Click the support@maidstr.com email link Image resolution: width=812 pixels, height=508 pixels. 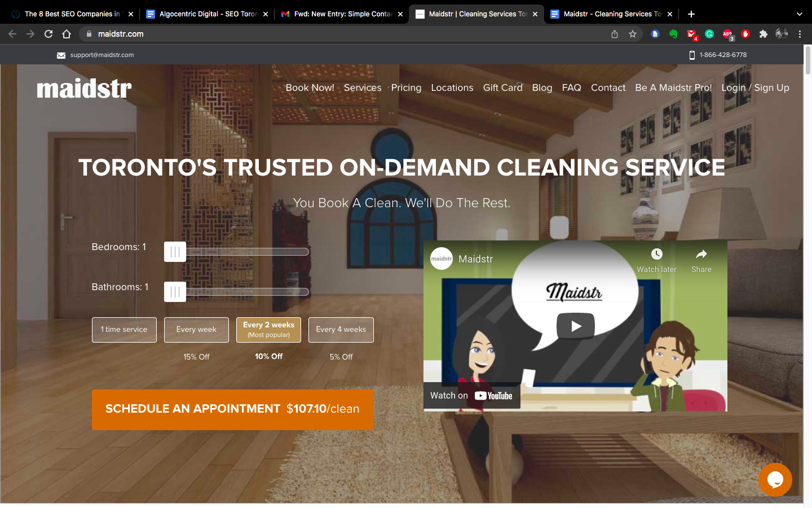click(x=102, y=55)
